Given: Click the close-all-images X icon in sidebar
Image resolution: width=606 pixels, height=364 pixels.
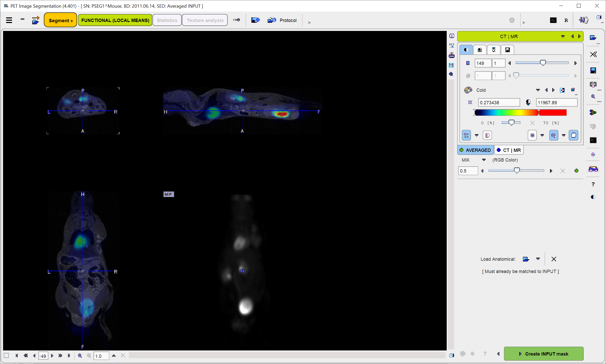Looking at the screenshot, I should (593, 54).
